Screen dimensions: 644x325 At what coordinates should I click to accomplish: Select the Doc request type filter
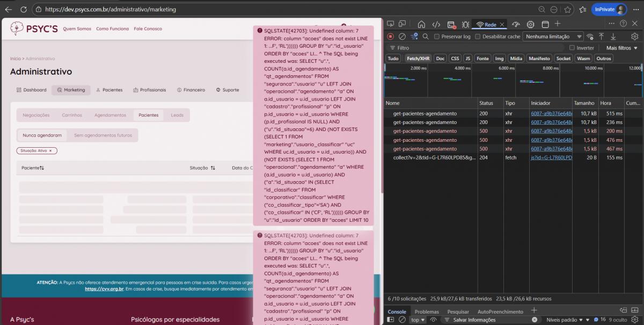pyautogui.click(x=440, y=58)
